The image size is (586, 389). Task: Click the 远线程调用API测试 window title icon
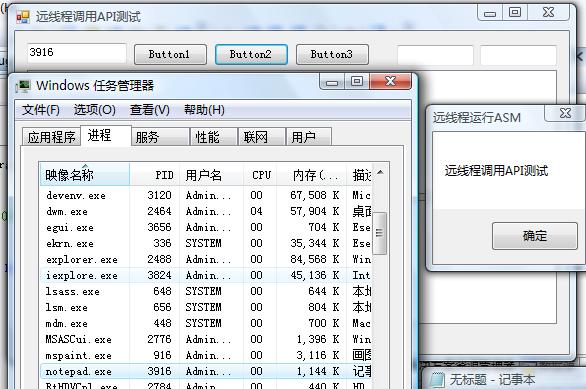23,17
